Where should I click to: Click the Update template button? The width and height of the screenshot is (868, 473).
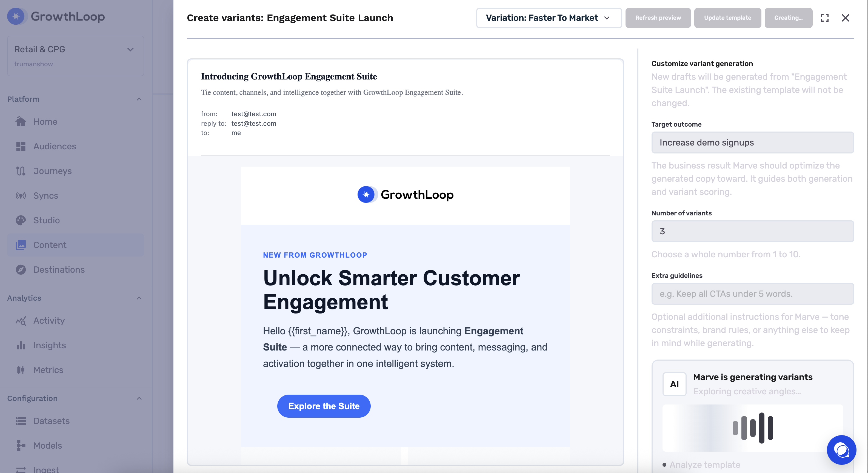(727, 18)
